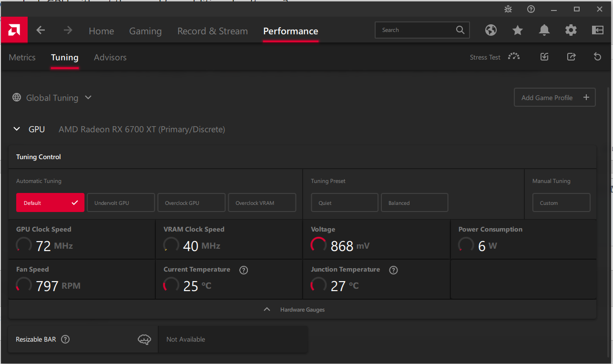Switch to the Advisors subtab
The image size is (613, 364).
tap(110, 57)
